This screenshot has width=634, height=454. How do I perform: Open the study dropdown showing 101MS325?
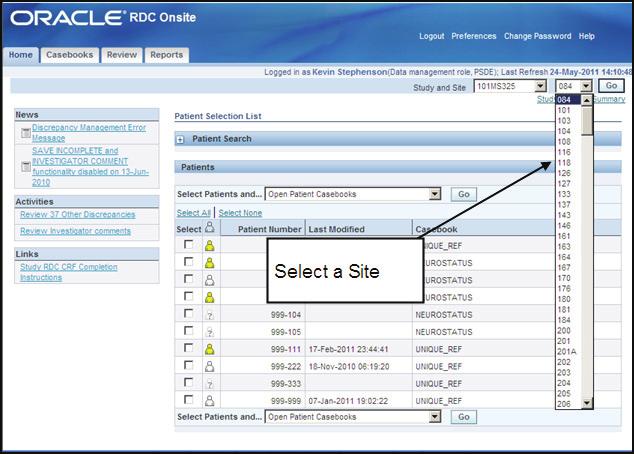(x=510, y=86)
